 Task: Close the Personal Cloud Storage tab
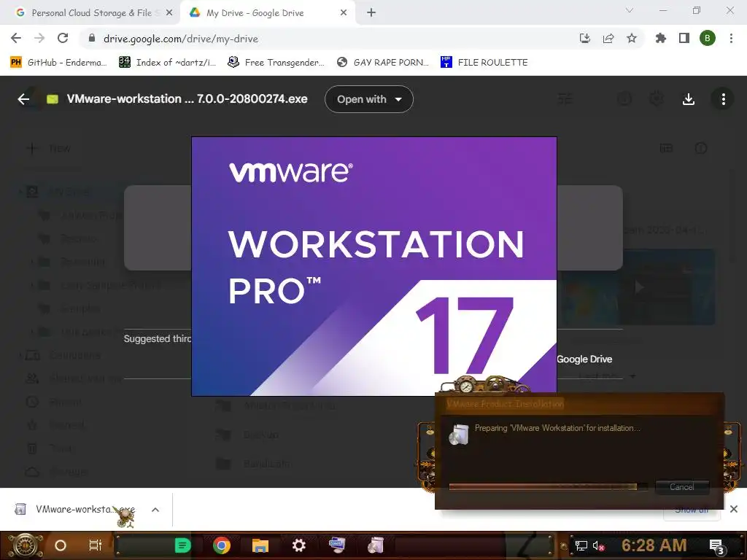tap(169, 13)
